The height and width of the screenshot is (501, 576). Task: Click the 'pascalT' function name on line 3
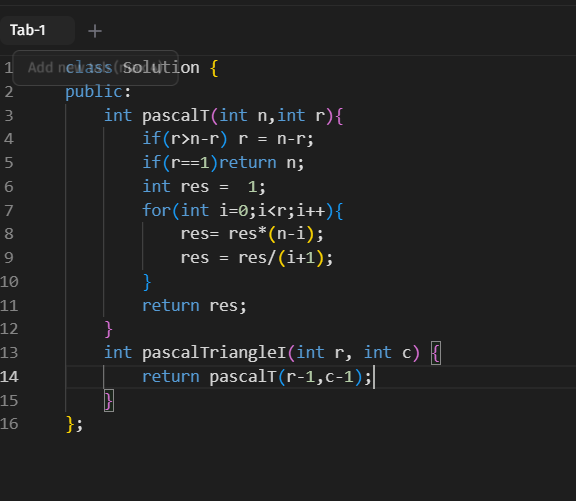click(176, 116)
